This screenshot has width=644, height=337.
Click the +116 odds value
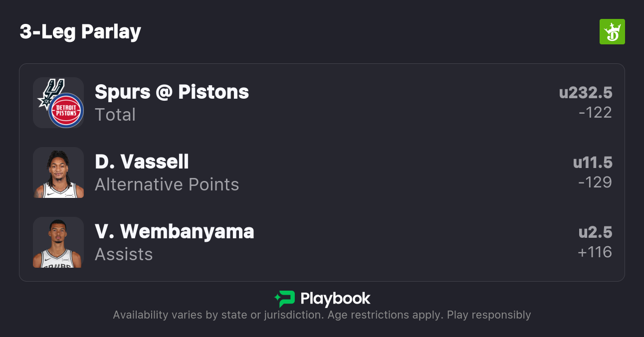[x=595, y=252]
